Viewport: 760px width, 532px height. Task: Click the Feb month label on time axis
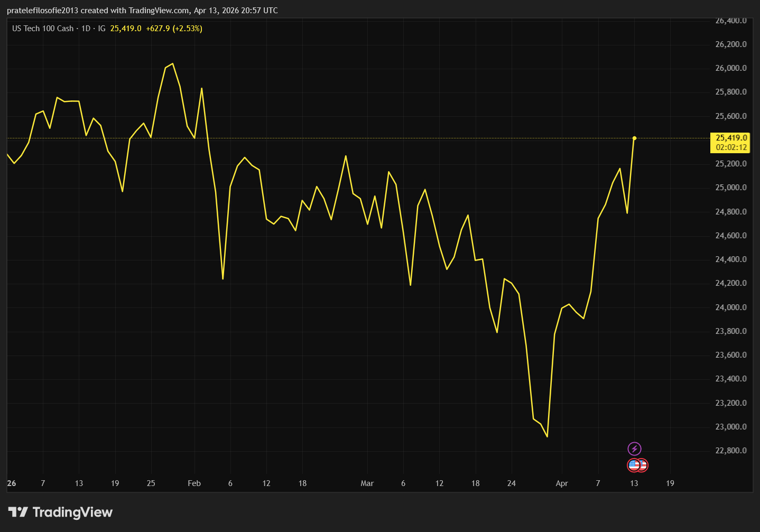[x=194, y=483]
